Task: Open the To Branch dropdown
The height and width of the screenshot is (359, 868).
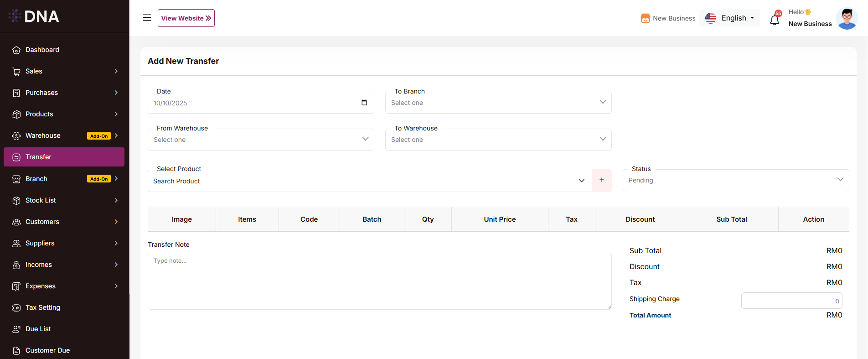Action: click(x=498, y=103)
